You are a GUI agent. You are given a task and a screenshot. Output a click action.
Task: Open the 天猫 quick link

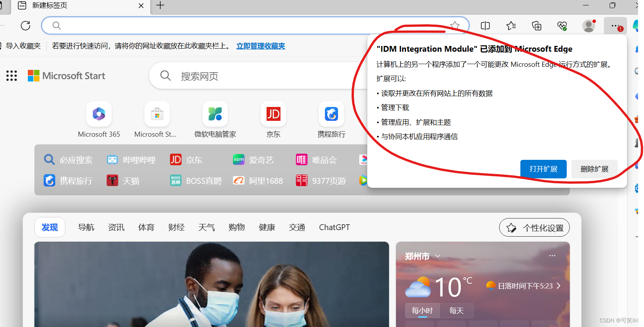click(x=123, y=181)
